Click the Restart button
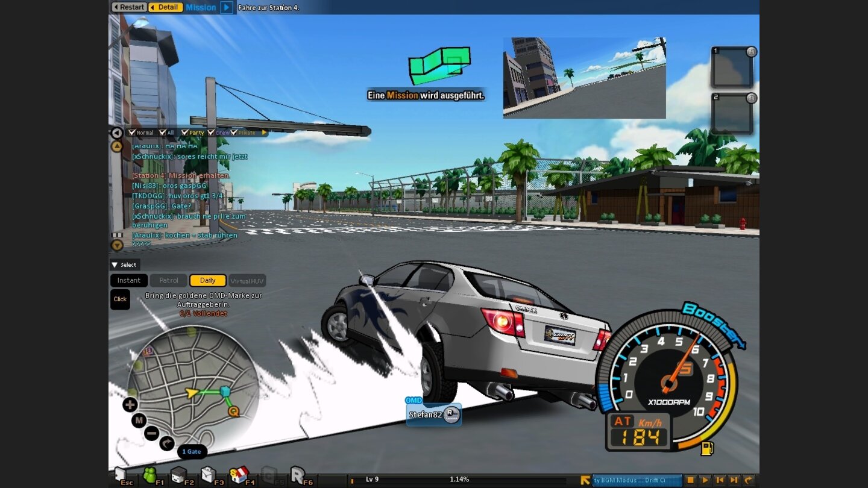 pyautogui.click(x=128, y=7)
